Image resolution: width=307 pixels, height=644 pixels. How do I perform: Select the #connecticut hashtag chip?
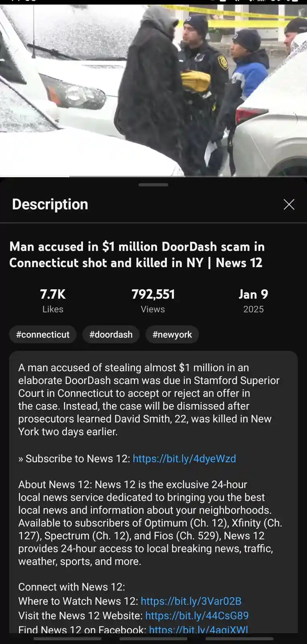43,334
